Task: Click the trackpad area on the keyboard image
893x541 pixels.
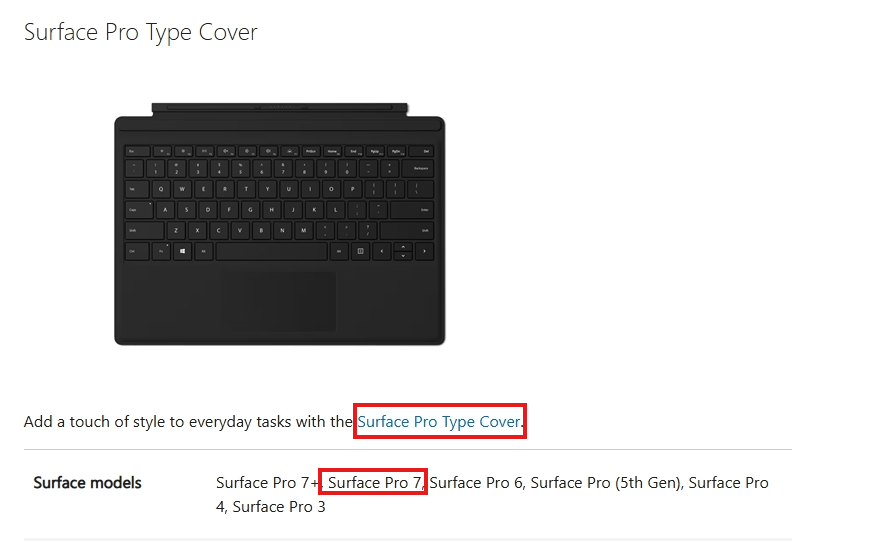Action: pos(278,301)
